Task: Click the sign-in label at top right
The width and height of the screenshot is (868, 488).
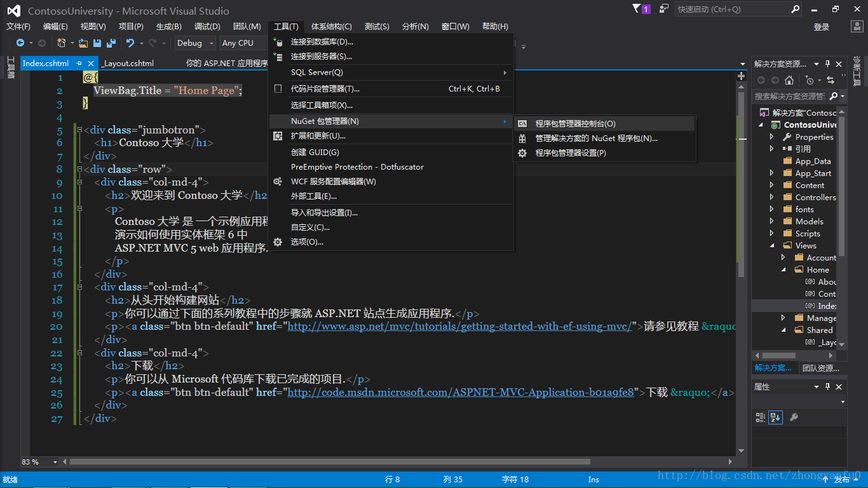Action: click(x=822, y=27)
